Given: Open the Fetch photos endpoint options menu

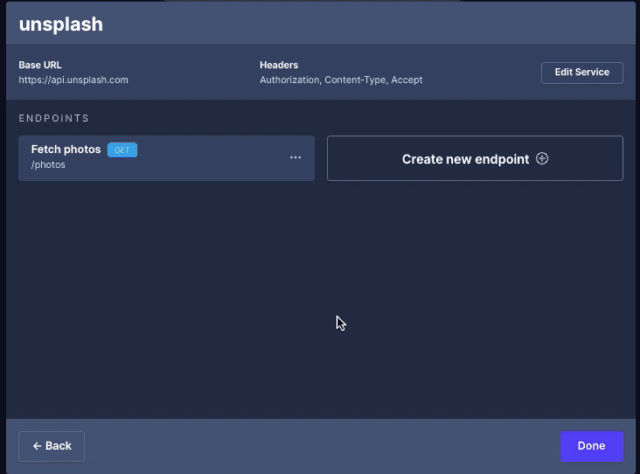Looking at the screenshot, I should pos(295,158).
